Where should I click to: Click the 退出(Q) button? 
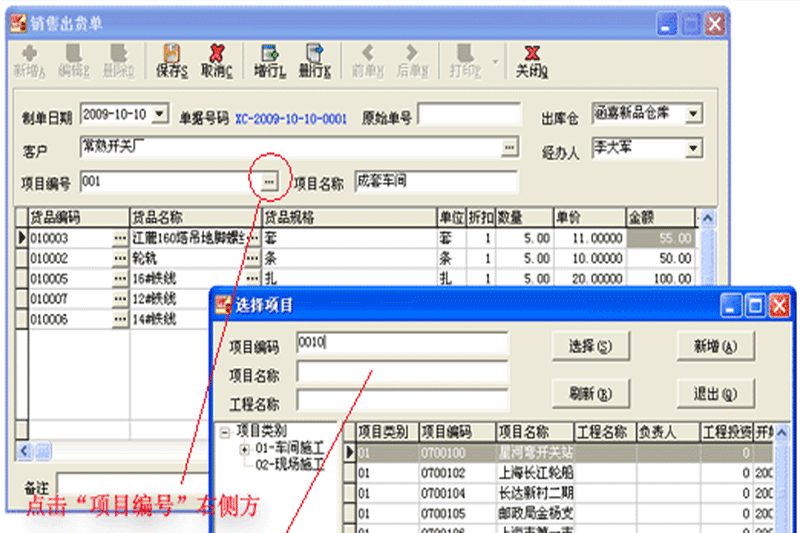[715, 394]
